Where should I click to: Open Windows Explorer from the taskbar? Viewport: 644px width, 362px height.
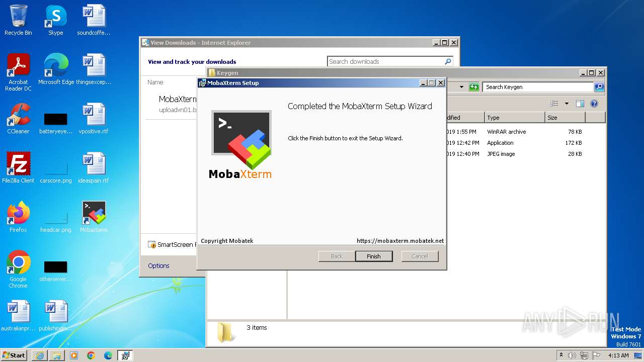(x=57, y=355)
